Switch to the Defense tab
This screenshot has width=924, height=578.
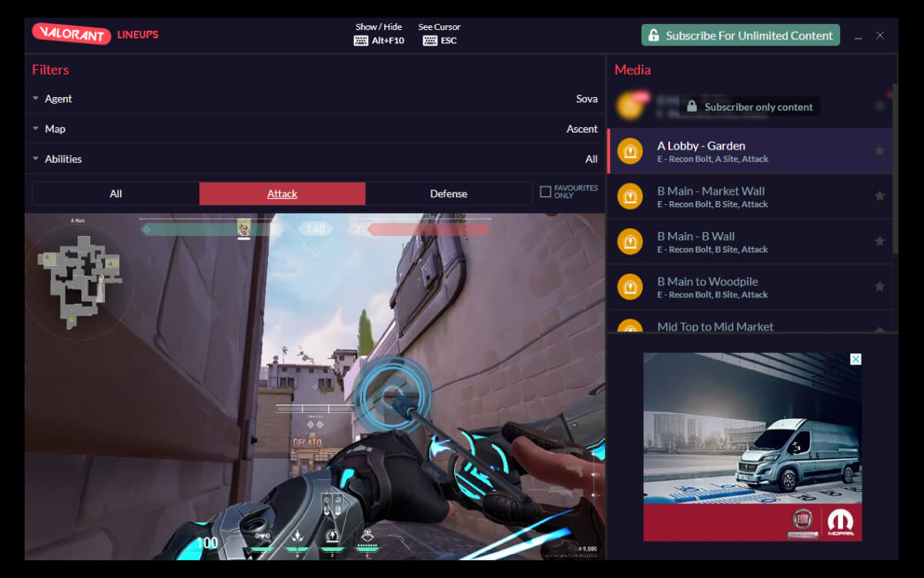448,193
